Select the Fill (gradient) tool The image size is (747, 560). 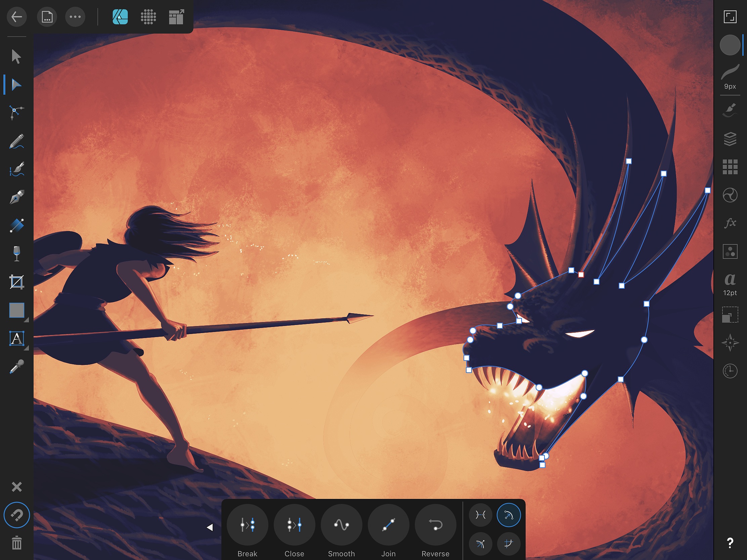tap(16, 225)
